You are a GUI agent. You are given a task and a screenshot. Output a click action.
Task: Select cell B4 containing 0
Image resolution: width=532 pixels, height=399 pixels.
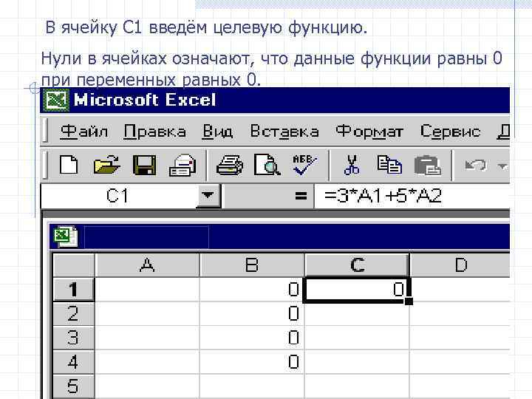[x=251, y=362]
